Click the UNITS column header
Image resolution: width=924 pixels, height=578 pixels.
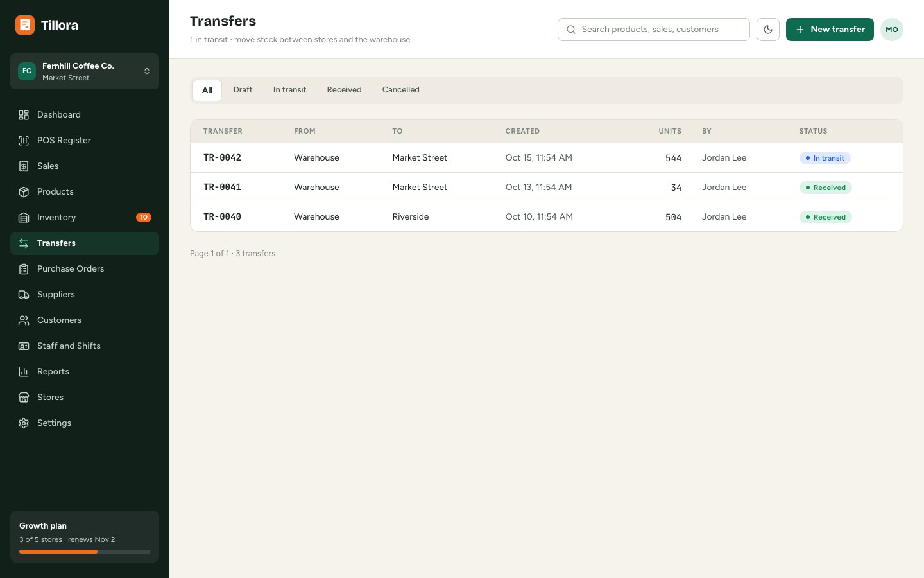coord(670,132)
